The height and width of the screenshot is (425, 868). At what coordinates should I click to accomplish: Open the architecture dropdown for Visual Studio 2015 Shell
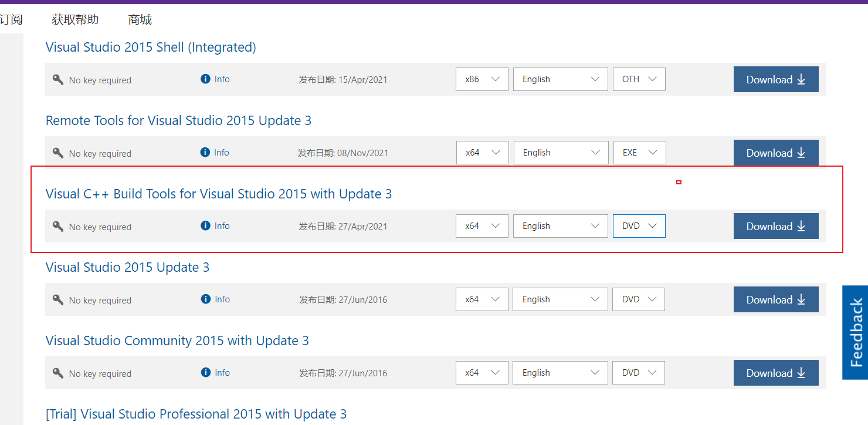tap(482, 79)
